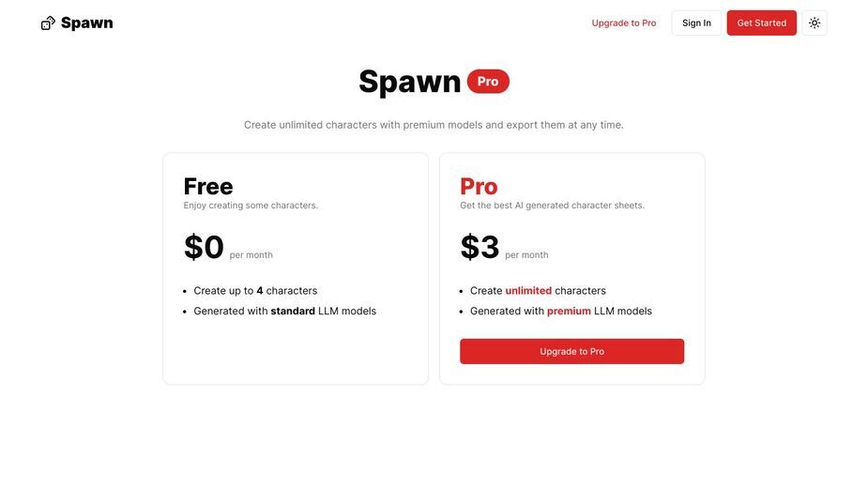Toggle the sun light/dark theme button
The width and height of the screenshot is (868, 488).
[814, 23]
